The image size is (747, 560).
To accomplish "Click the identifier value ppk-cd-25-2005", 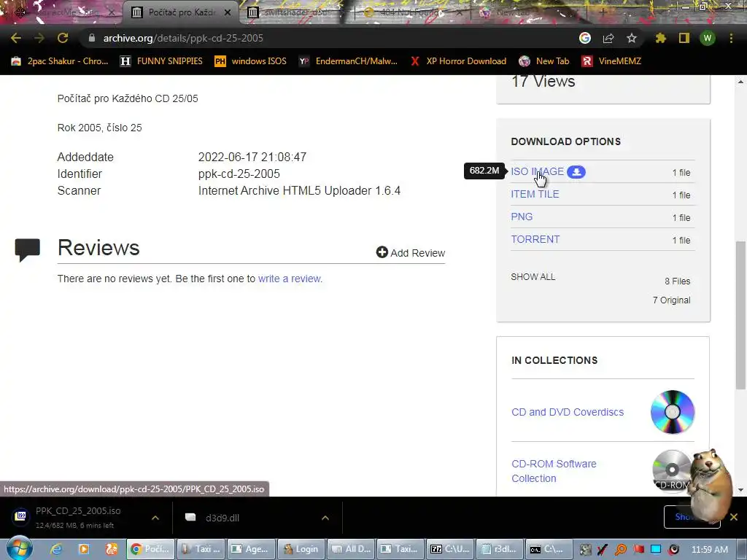I will [x=239, y=174].
